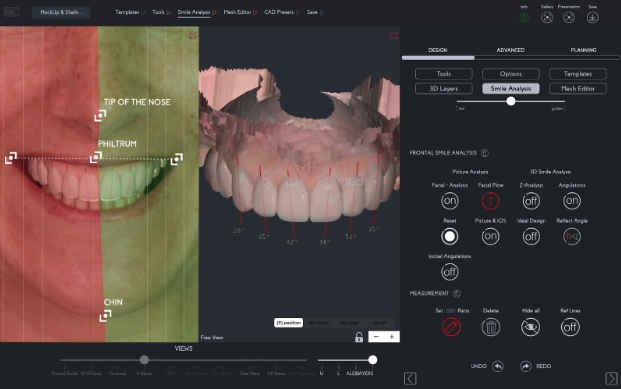Screen dimensions: 621x389
Task: Switch to the Planning tab
Action: [x=583, y=50]
